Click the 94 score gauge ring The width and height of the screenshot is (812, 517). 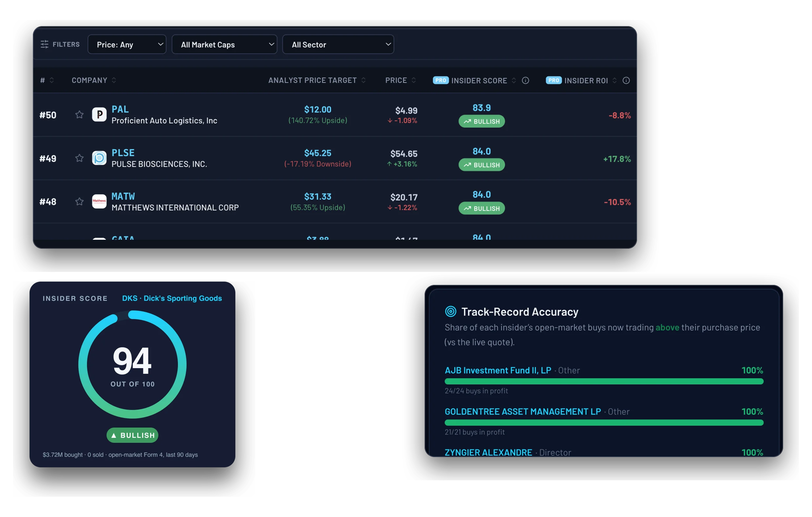point(133,365)
